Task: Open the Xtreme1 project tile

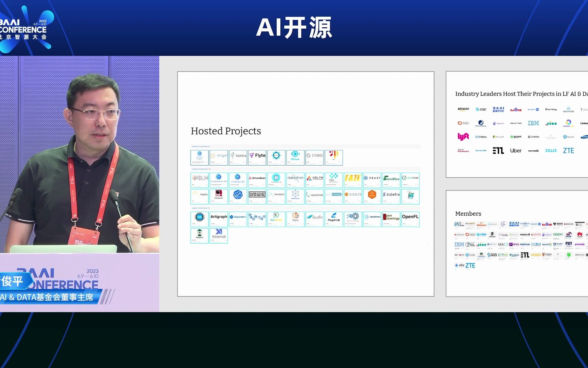Action: point(218,235)
